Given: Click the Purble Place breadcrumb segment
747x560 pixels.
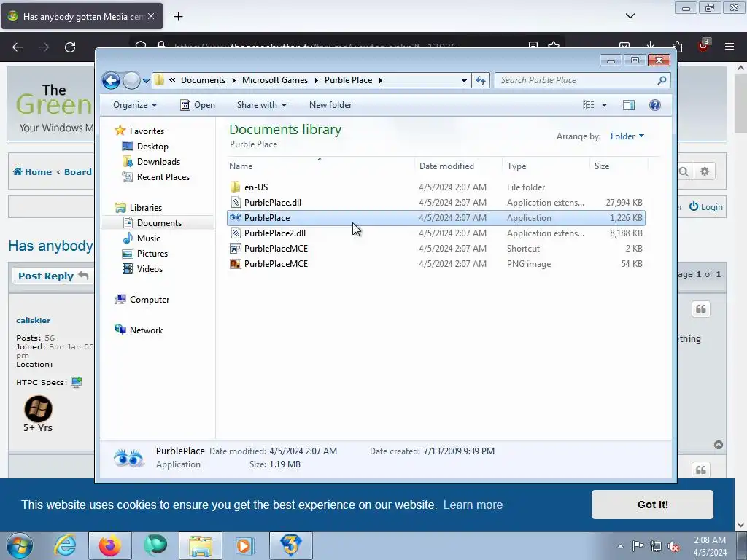Looking at the screenshot, I should [x=348, y=80].
